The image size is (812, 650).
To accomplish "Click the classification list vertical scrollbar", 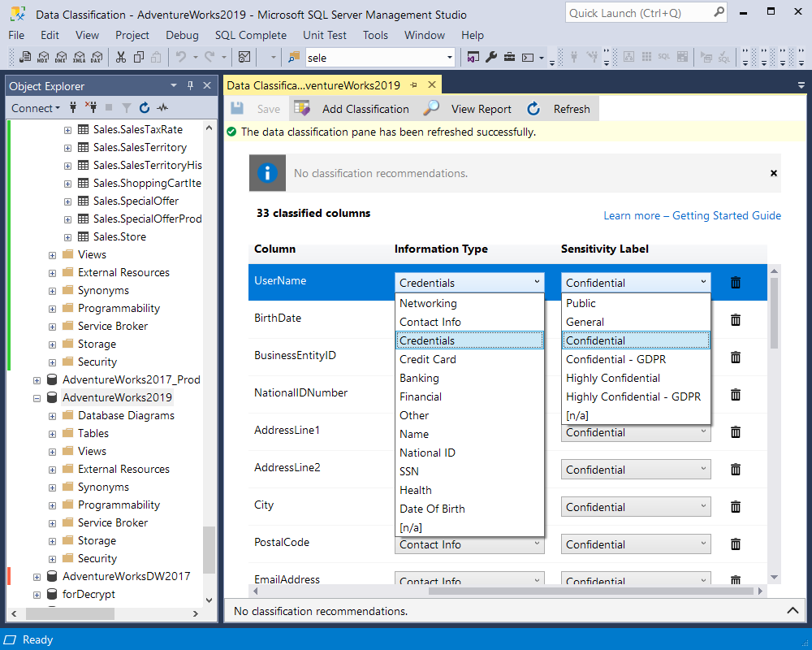I will pos(774,314).
